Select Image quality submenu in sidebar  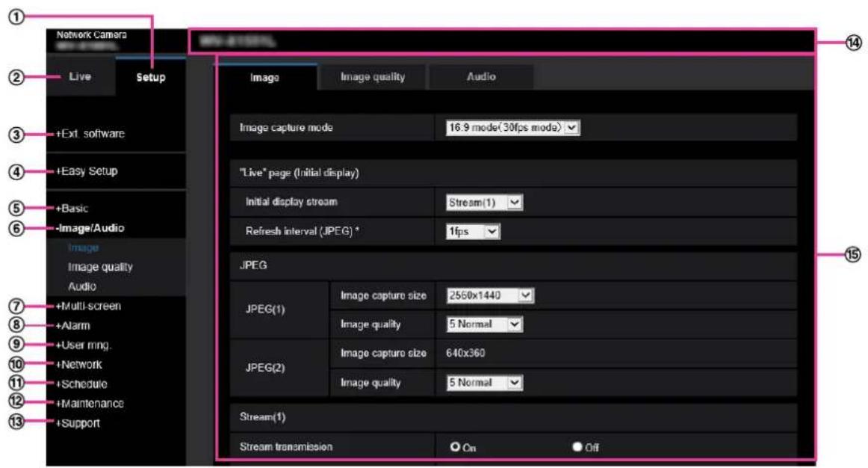100,267
